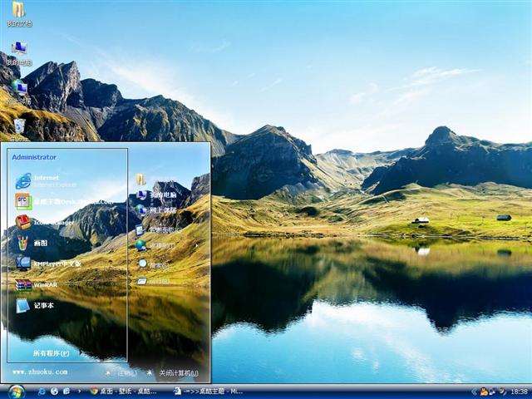The width and height of the screenshot is (532, 399).
Task: Open Search (搜索) in Start menu
Action: [x=153, y=265]
